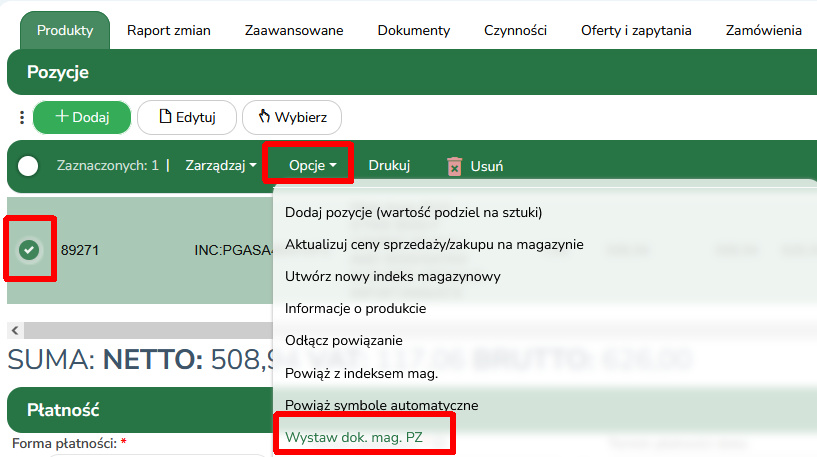Open the three-dot menu beside Dodaj

[x=21, y=117]
